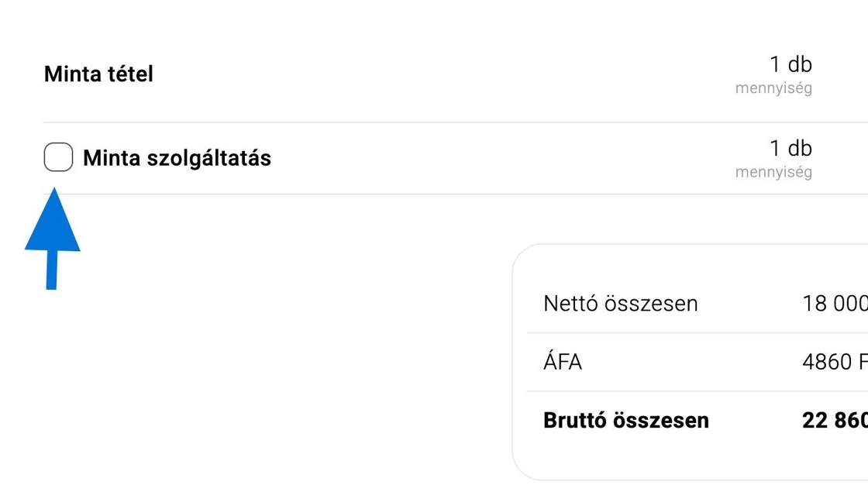The width and height of the screenshot is (868, 485).
Task: Select the gross total amount 22 860
Action: click(835, 420)
